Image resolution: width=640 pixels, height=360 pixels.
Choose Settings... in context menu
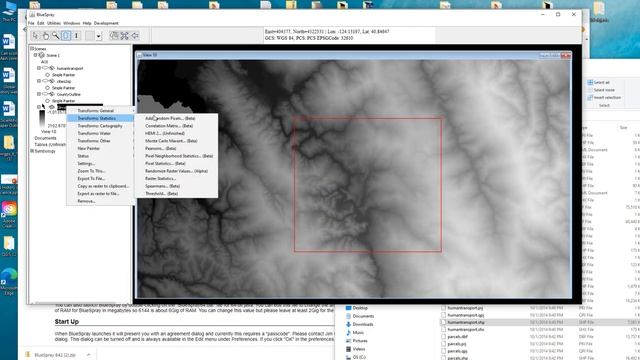(x=100, y=164)
